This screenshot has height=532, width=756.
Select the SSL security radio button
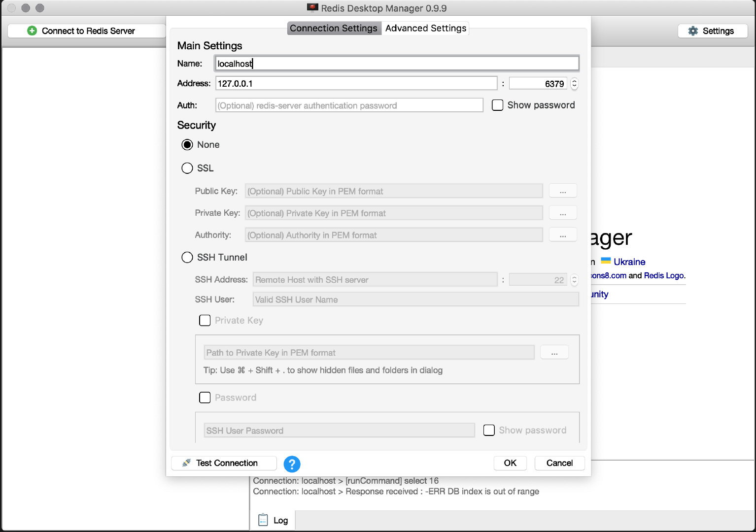click(187, 168)
